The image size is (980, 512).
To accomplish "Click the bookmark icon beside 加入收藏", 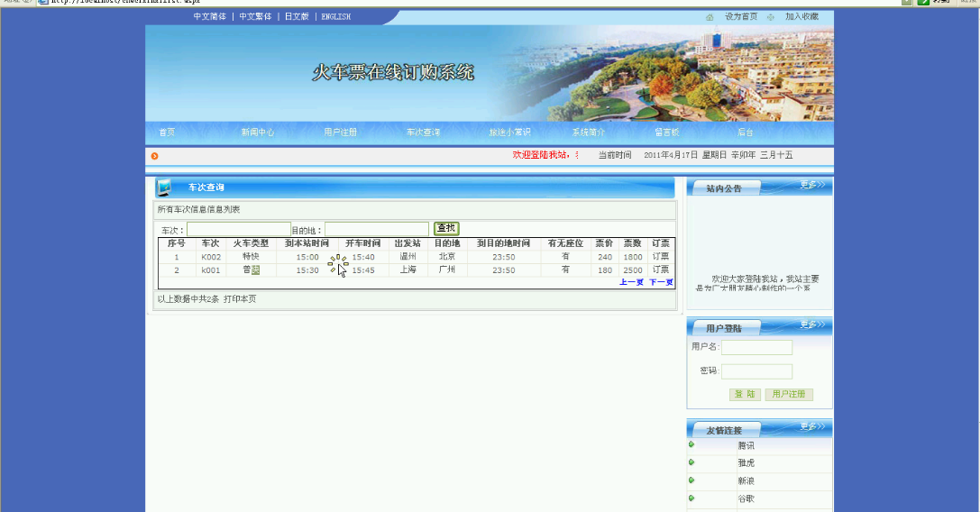I will click(x=771, y=17).
